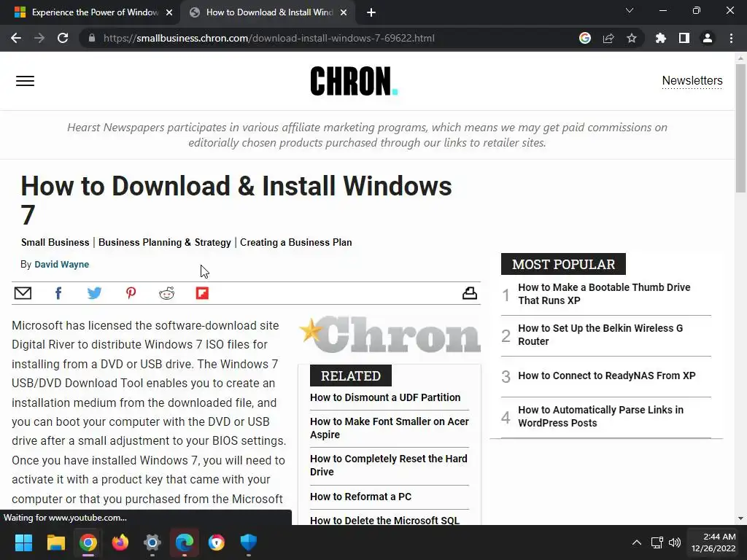Click the CHRON logo
The image size is (747, 560).
(x=354, y=80)
